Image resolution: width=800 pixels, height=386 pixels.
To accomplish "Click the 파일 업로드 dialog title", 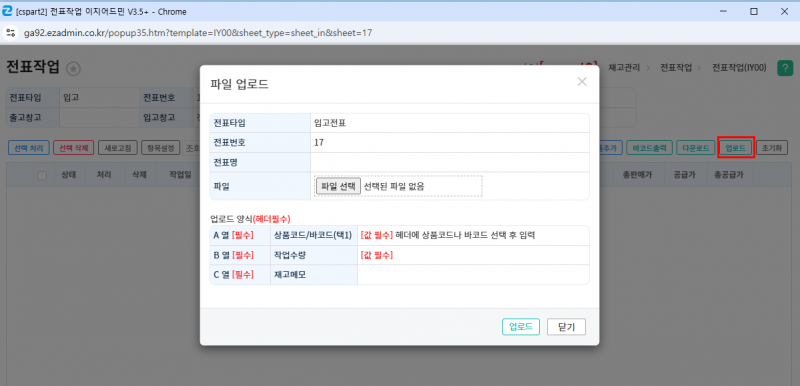I will point(239,84).
